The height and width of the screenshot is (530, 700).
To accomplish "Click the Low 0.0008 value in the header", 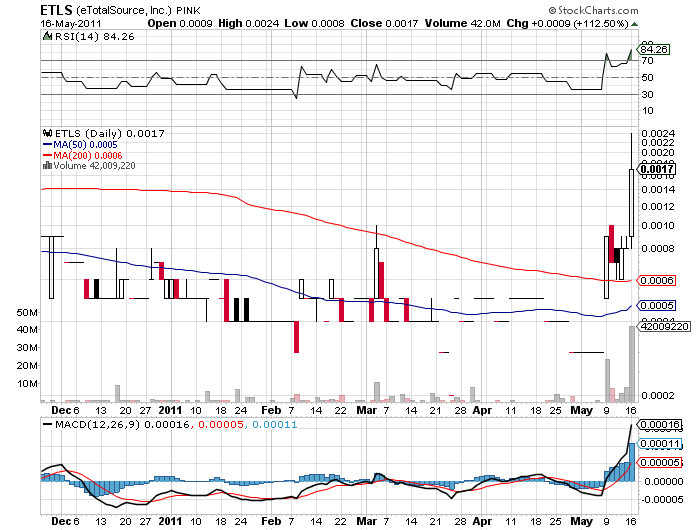I will 314,23.
